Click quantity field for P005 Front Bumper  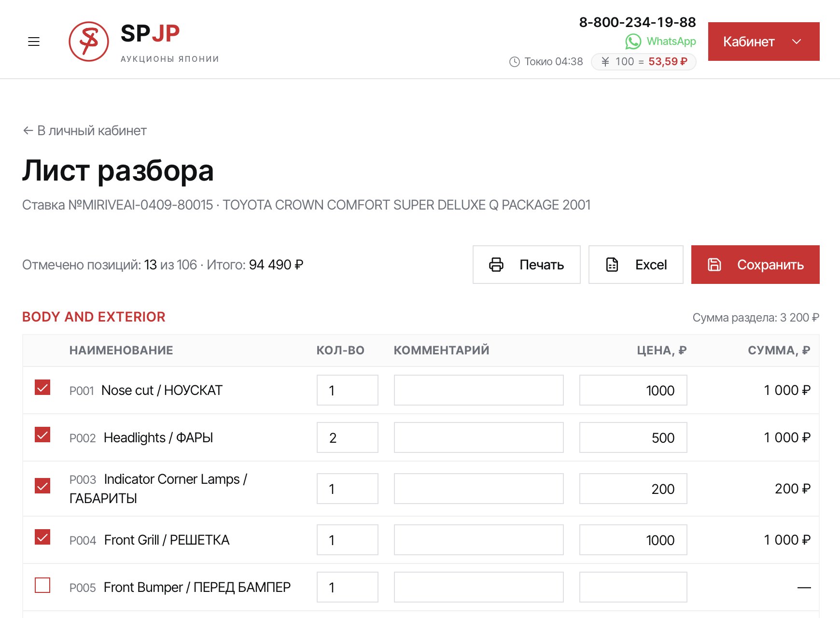(x=348, y=587)
